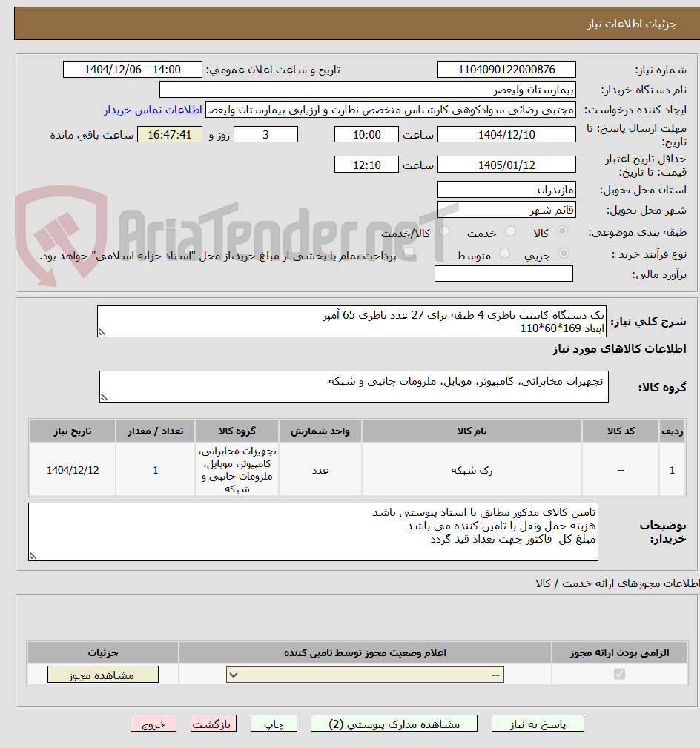Click the اعلام وضعیت مجوز توسط تامین کننده header
The width and height of the screenshot is (700, 748).
pyautogui.click(x=365, y=652)
